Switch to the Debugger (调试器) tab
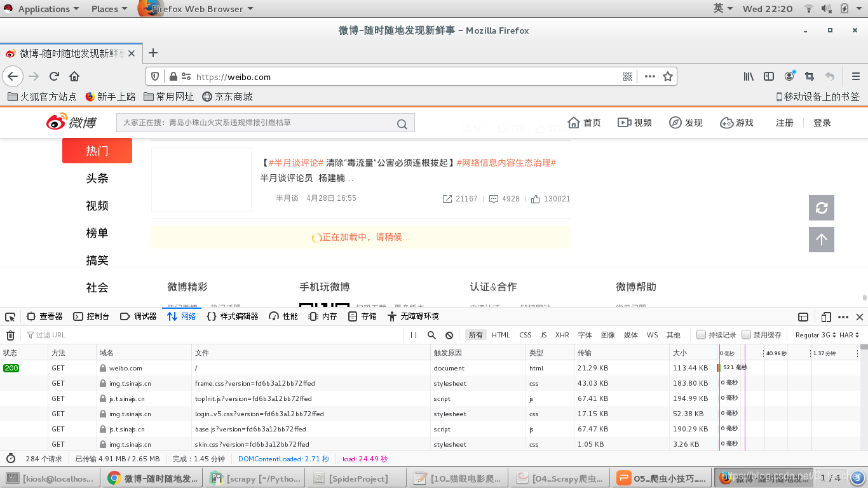Viewport: 868px width, 488px height. click(139, 316)
